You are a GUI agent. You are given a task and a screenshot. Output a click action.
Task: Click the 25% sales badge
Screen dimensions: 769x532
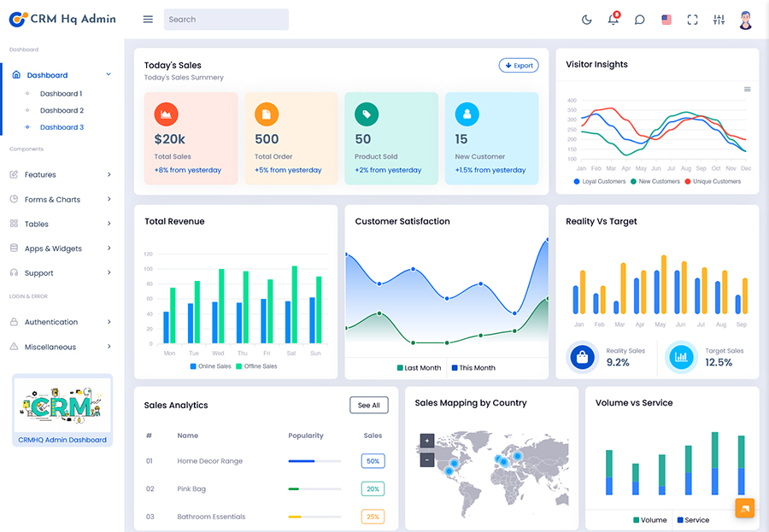pyautogui.click(x=373, y=517)
